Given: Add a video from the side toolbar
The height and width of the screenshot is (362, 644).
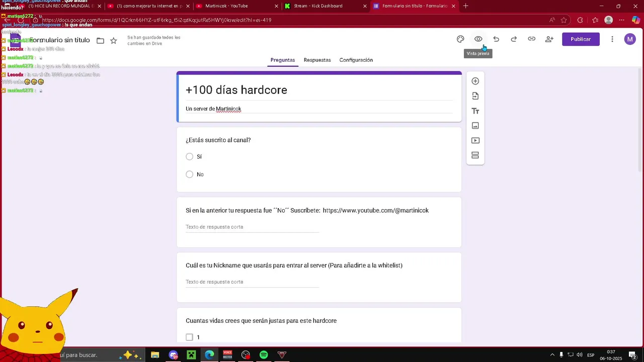Looking at the screenshot, I should pos(475,141).
